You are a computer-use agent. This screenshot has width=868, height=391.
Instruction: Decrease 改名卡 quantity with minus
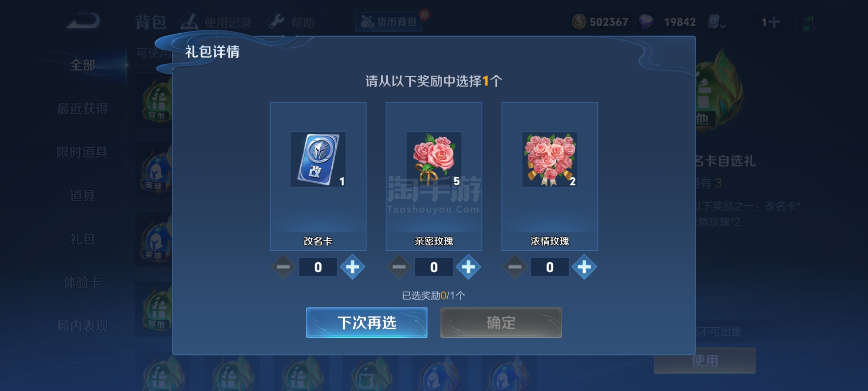coord(283,267)
